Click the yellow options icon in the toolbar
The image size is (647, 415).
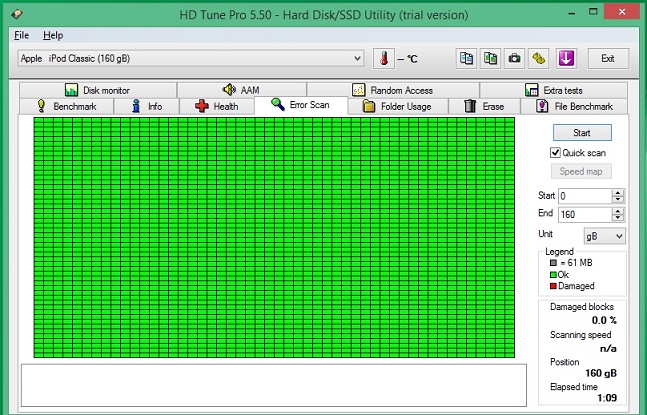click(x=538, y=58)
